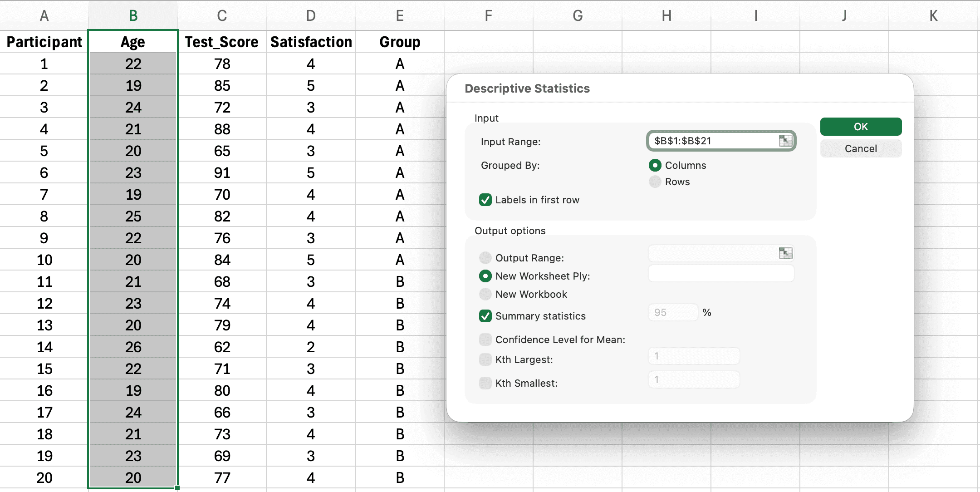Image resolution: width=980 pixels, height=492 pixels.
Task: Choose New Workbook output option
Action: click(485, 294)
